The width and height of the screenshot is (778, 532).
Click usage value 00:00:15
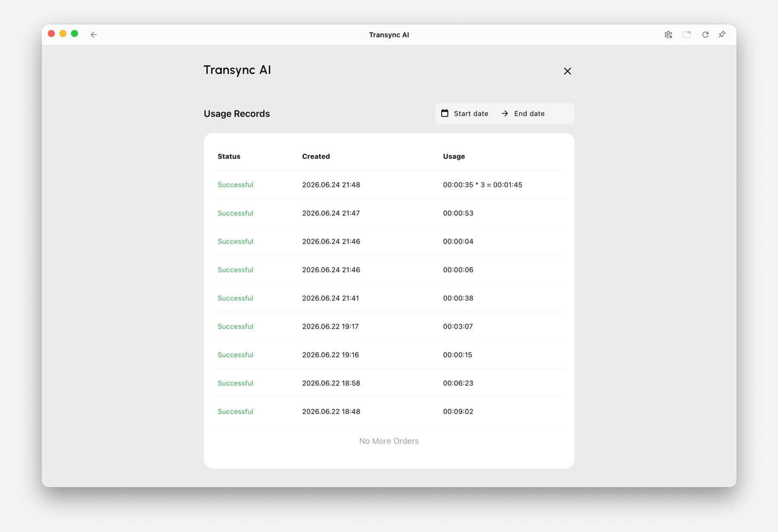457,355
